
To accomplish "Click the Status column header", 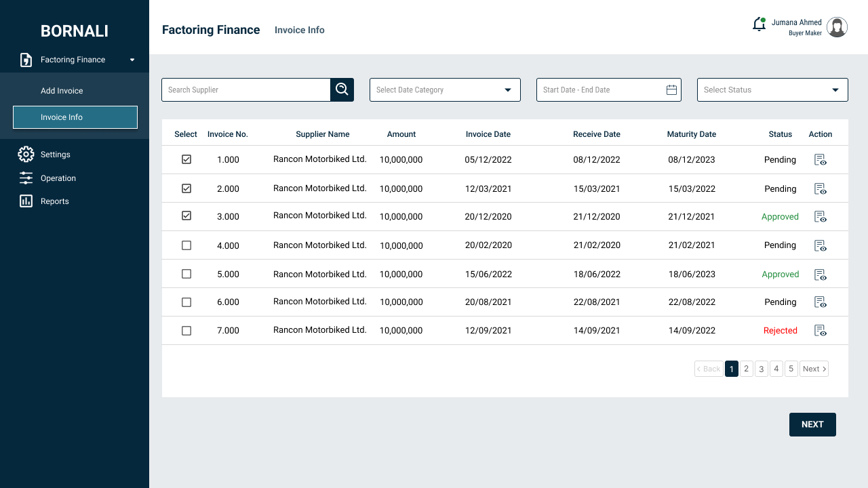I will coord(781,134).
